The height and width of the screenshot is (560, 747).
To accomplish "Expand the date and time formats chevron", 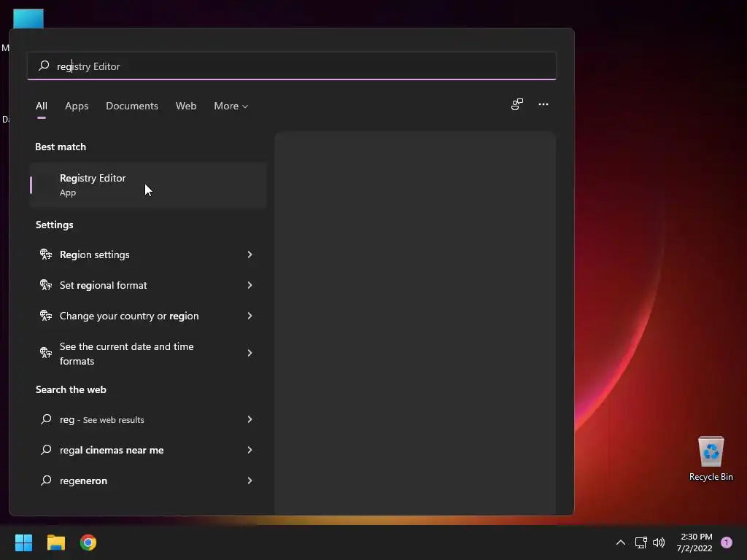I will pyautogui.click(x=249, y=353).
